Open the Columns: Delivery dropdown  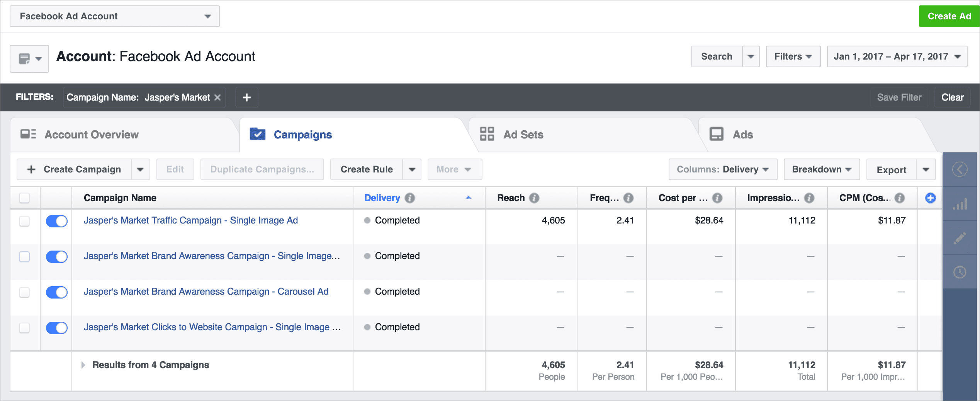tap(722, 169)
